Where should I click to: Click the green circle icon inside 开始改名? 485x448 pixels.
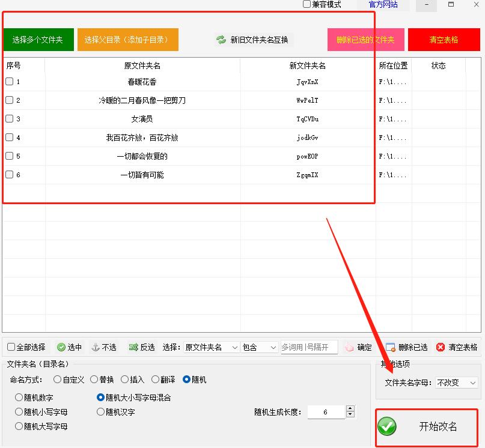tap(387, 427)
